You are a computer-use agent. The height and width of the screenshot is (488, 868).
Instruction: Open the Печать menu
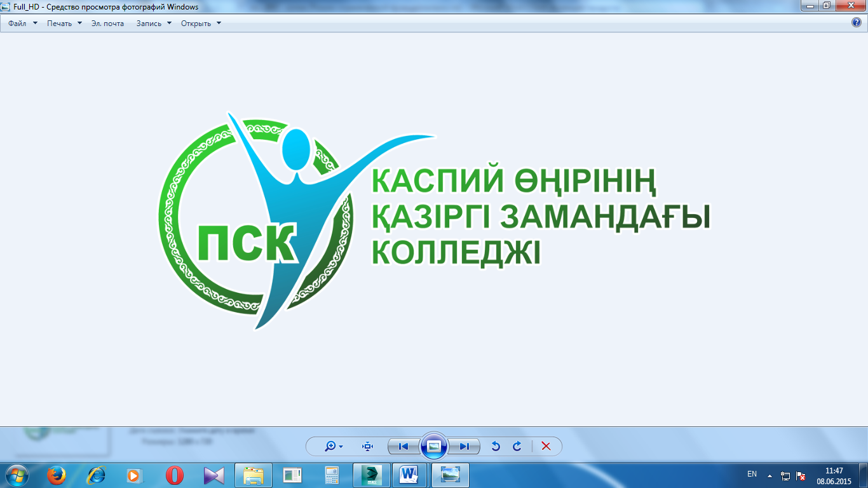[x=64, y=23]
